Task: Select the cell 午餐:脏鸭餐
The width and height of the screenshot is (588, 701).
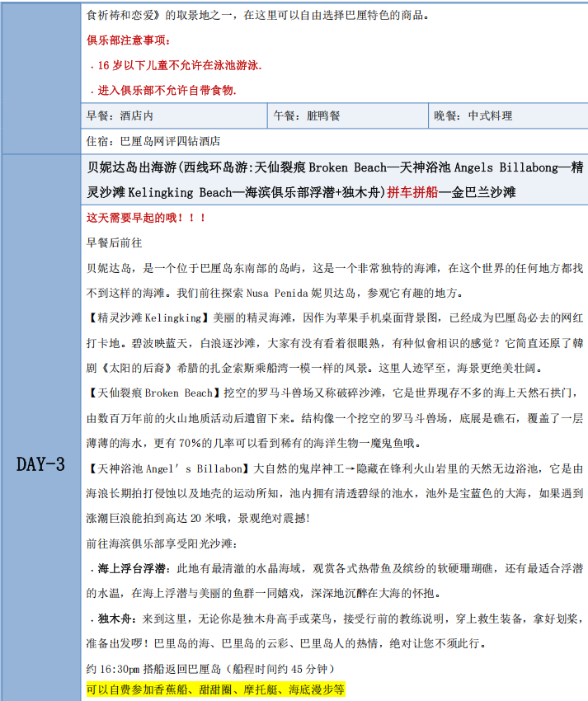Action: [x=348, y=115]
